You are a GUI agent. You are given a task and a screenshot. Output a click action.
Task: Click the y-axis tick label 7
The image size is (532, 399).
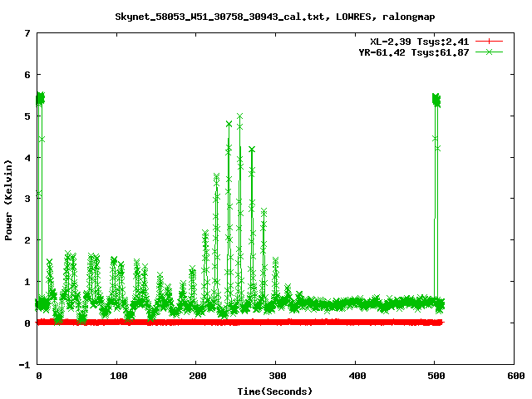coord(27,33)
